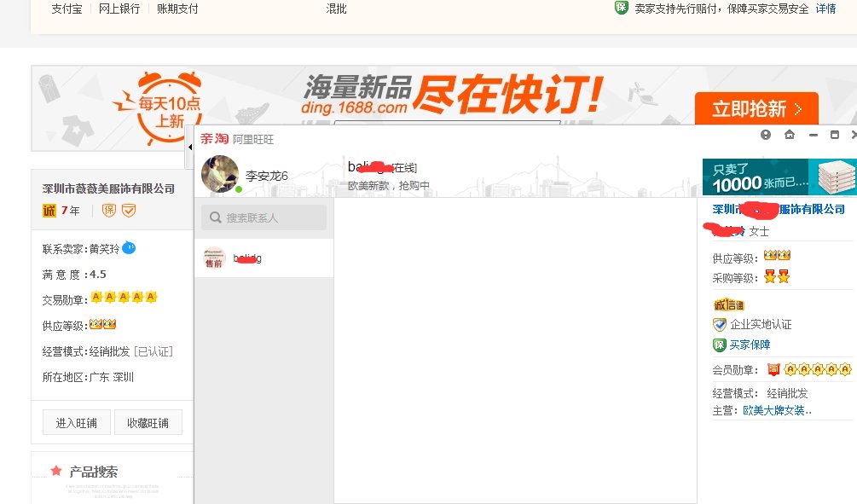Click the 买家保障 green shield icon
The image size is (857, 504).
coord(721,344)
